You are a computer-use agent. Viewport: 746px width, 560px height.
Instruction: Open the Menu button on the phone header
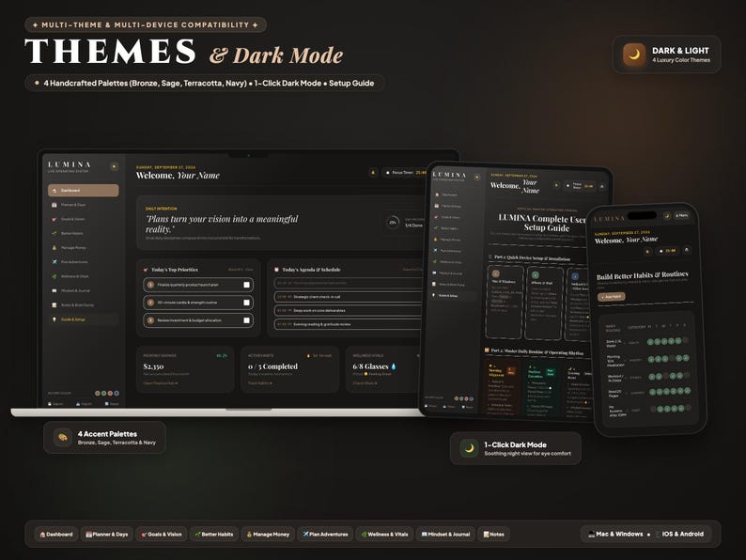point(682,215)
